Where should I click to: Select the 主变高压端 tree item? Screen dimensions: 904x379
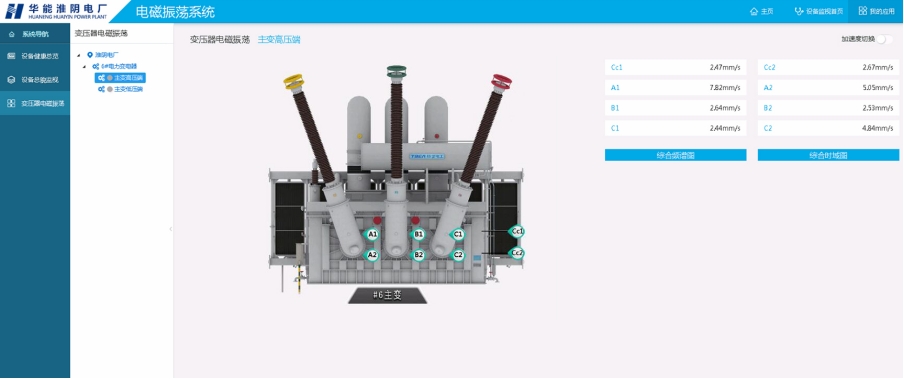tap(120, 78)
